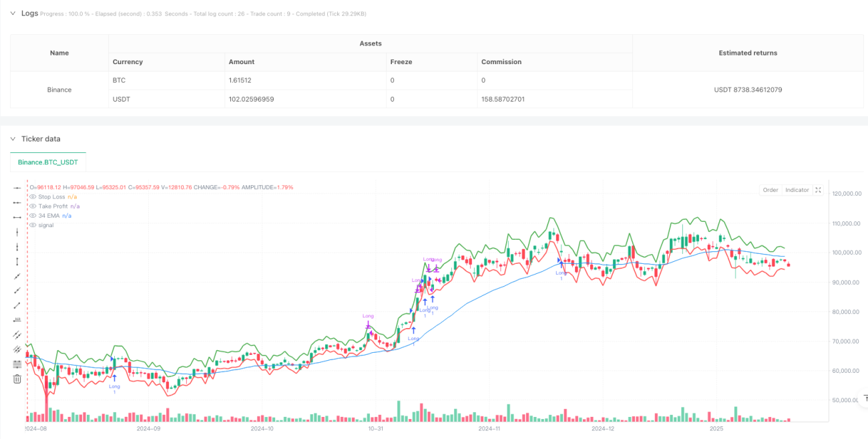868x439 pixels.
Task: Open the Indicator menu button
Action: [797, 190]
